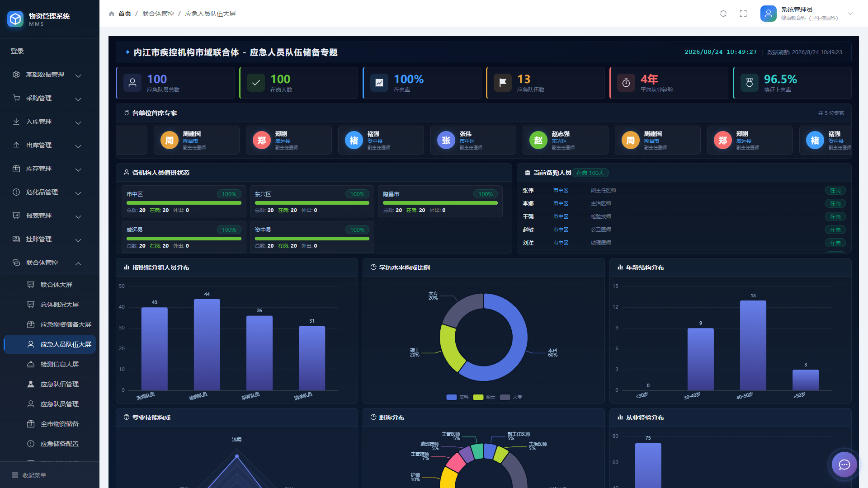Viewport: 868px width, 488px height.
Task: Click the 东兴区 100% progress bar
Action: tap(312, 203)
